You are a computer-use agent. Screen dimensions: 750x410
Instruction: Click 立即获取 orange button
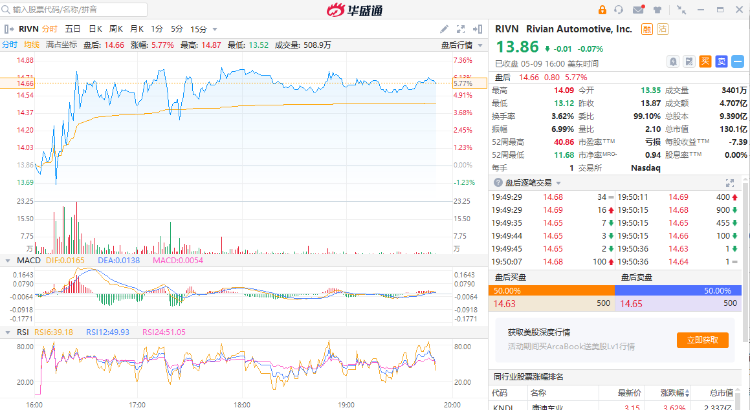click(x=703, y=340)
